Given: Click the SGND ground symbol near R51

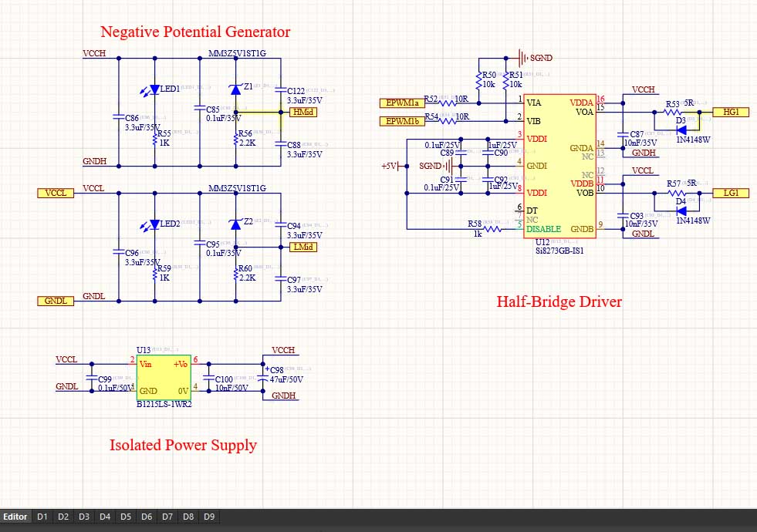Looking at the screenshot, I should tap(524, 58).
